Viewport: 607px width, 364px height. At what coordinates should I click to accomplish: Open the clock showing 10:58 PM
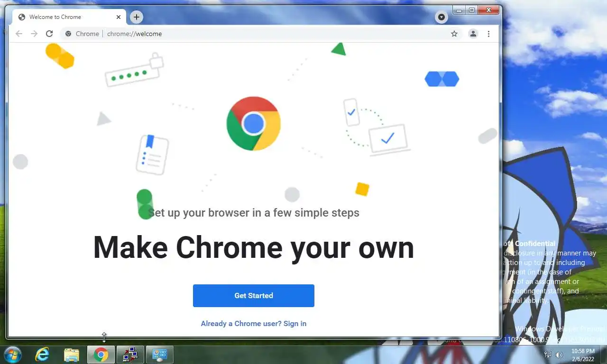583,355
